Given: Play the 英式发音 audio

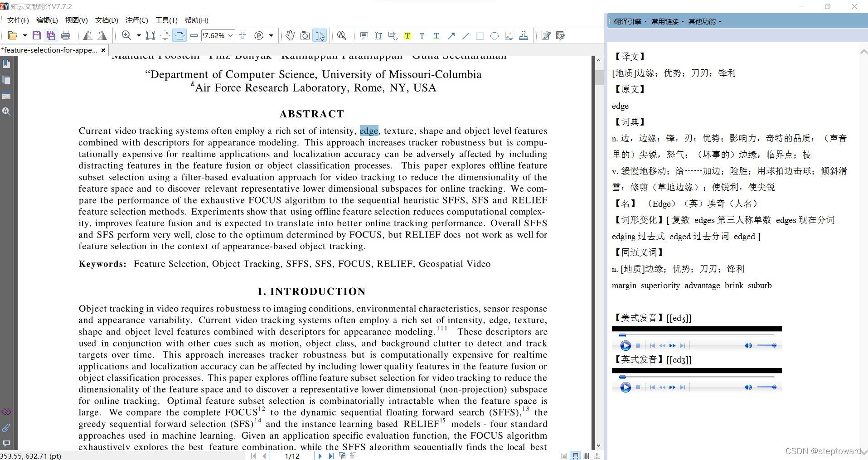Looking at the screenshot, I should point(626,387).
